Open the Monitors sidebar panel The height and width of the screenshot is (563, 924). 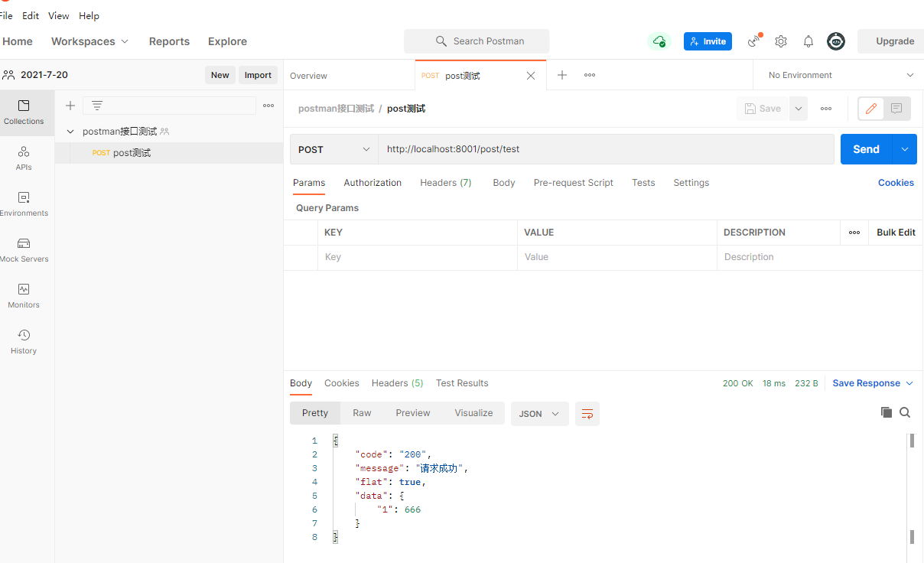(x=24, y=296)
